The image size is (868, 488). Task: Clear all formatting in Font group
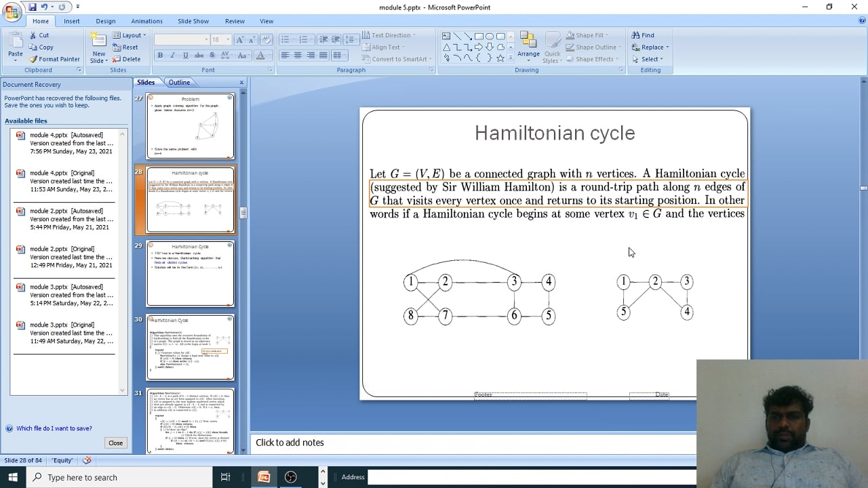coord(266,40)
